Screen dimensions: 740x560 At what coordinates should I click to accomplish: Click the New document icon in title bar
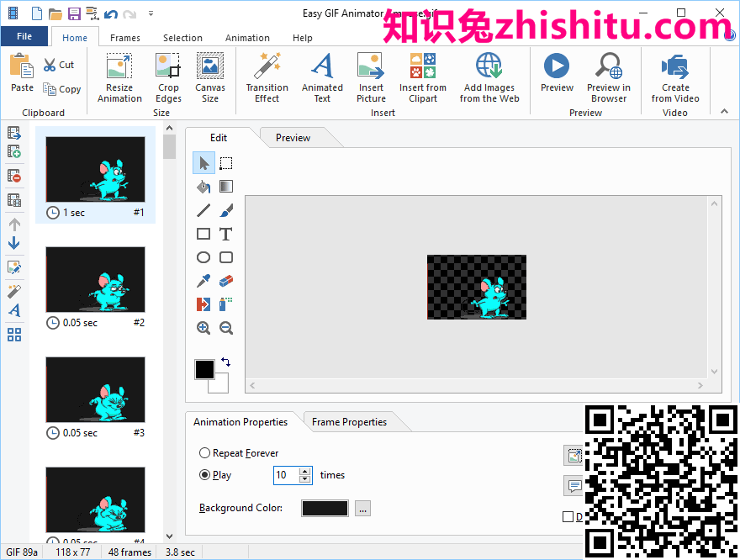click(x=37, y=13)
